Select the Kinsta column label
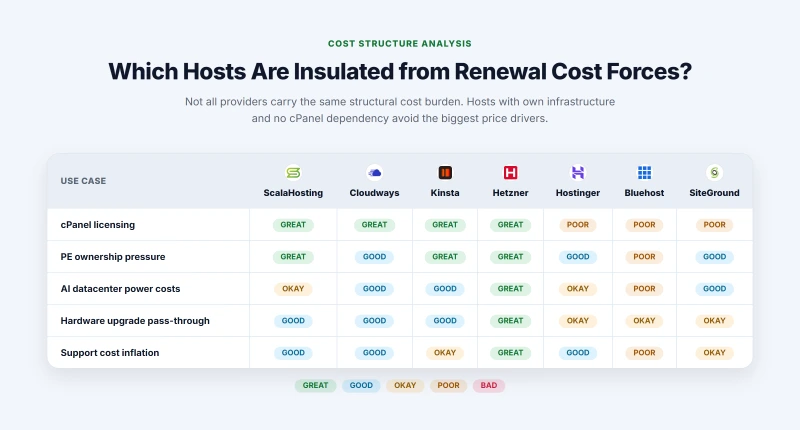This screenshot has height=430, width=800. (x=445, y=193)
